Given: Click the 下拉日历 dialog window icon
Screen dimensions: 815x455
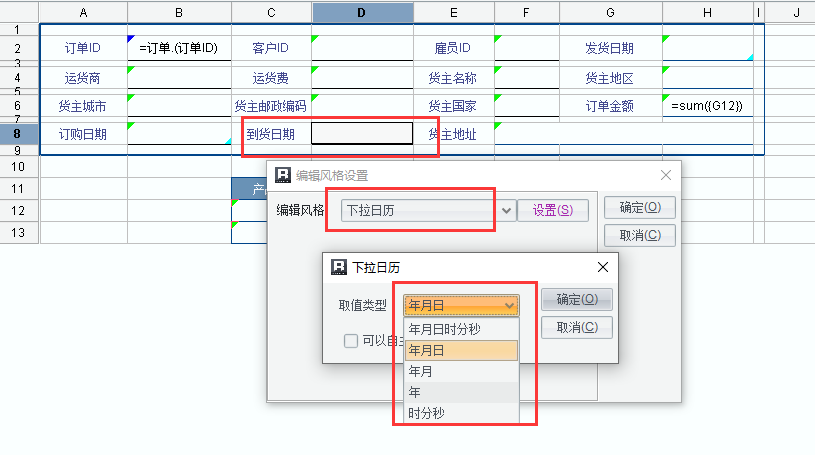Looking at the screenshot, I should coord(339,267).
